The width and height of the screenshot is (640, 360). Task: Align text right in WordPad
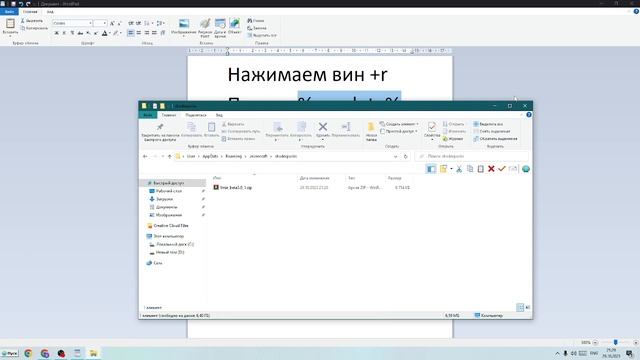click(x=146, y=33)
